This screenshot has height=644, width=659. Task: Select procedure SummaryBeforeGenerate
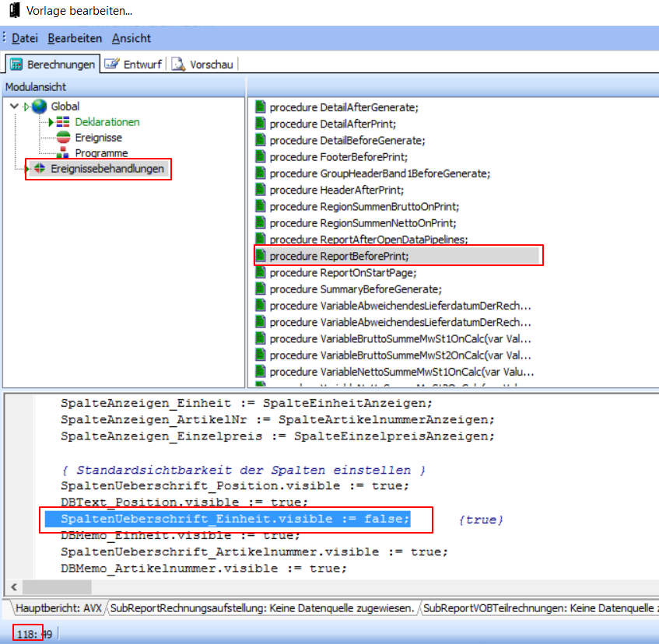356,289
